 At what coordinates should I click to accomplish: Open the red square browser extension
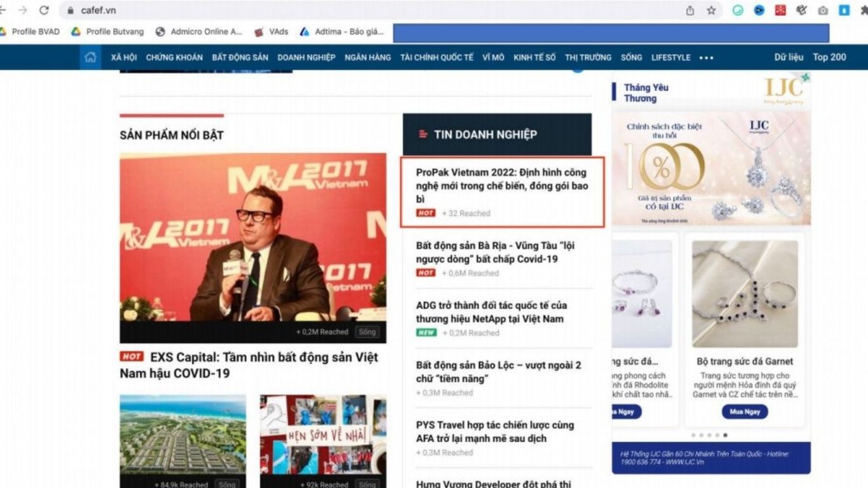pos(780,10)
